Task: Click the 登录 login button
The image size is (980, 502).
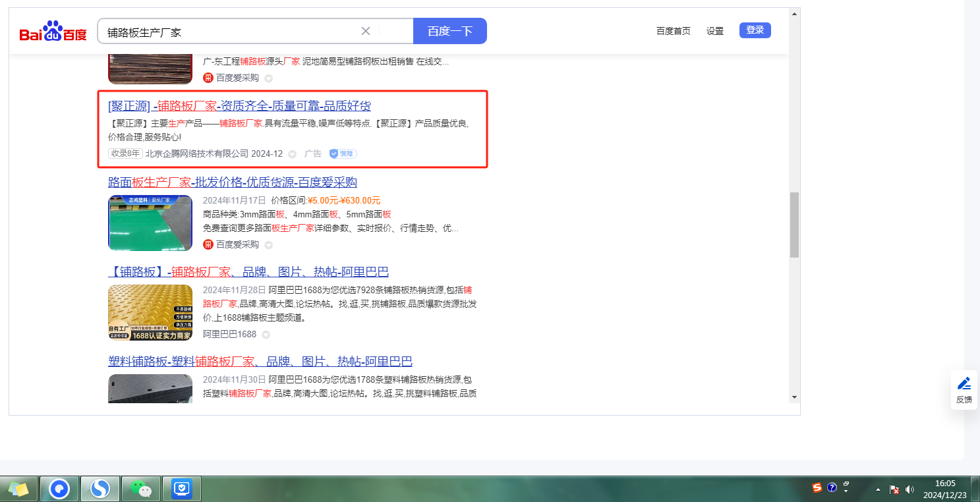Action: coord(755,30)
